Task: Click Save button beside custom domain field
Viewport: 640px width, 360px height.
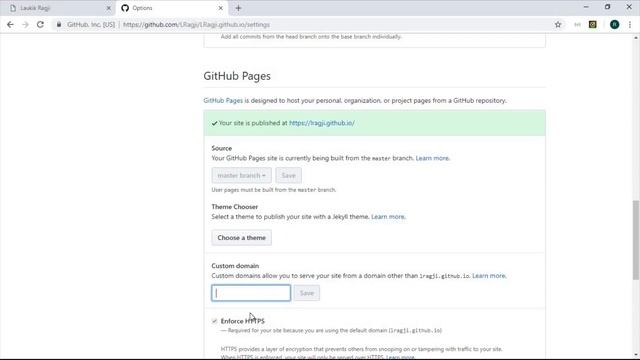Action: [x=307, y=293]
